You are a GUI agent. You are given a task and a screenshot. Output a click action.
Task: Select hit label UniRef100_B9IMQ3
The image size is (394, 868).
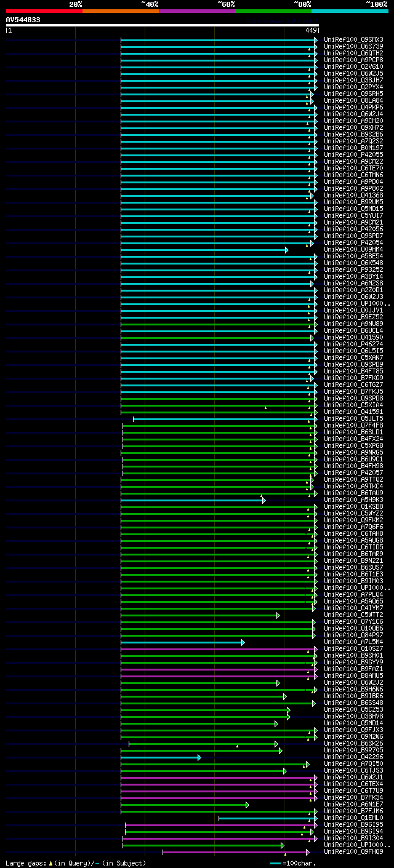[x=353, y=581]
